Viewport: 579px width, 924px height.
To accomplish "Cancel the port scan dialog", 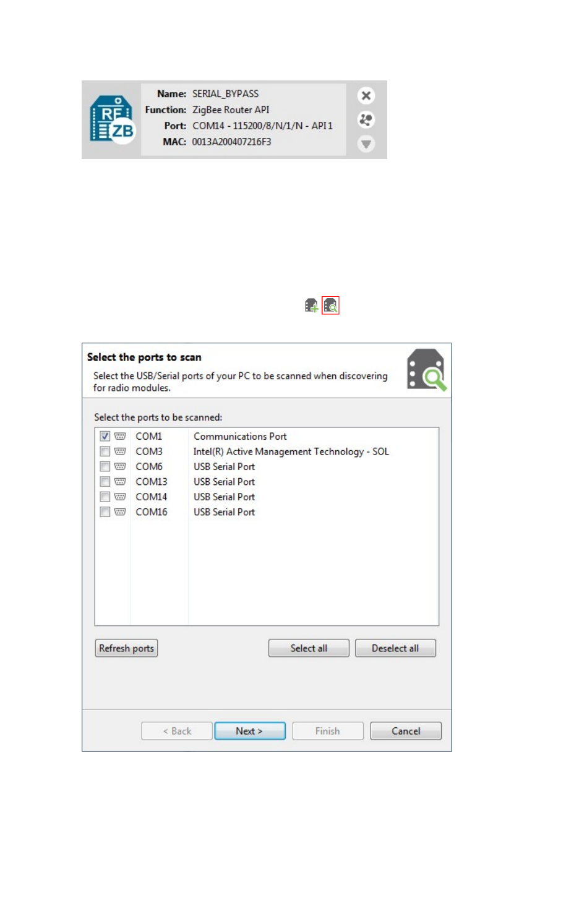I will [x=406, y=731].
